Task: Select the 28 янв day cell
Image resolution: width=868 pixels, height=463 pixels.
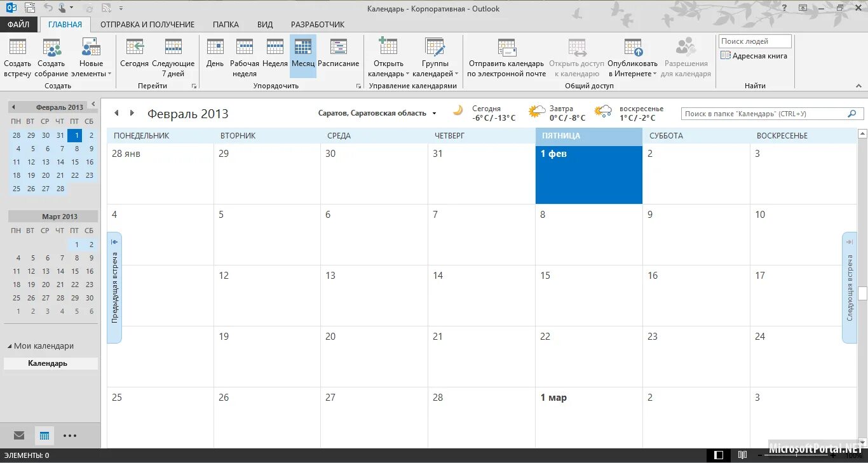Action: pos(160,173)
